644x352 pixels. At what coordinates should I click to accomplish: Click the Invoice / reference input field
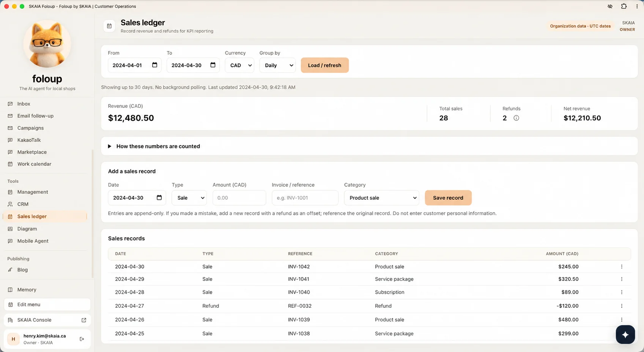[305, 198]
